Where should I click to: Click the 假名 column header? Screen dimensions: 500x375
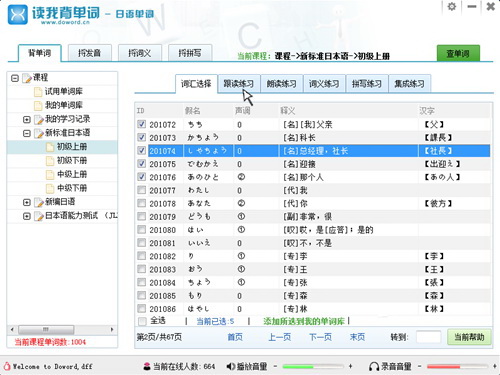193,111
